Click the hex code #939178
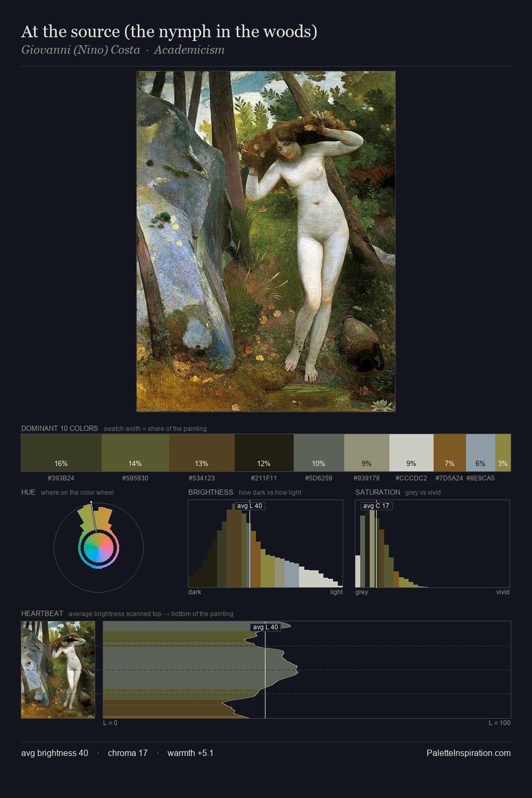This screenshot has width=532, height=798. click(x=367, y=478)
